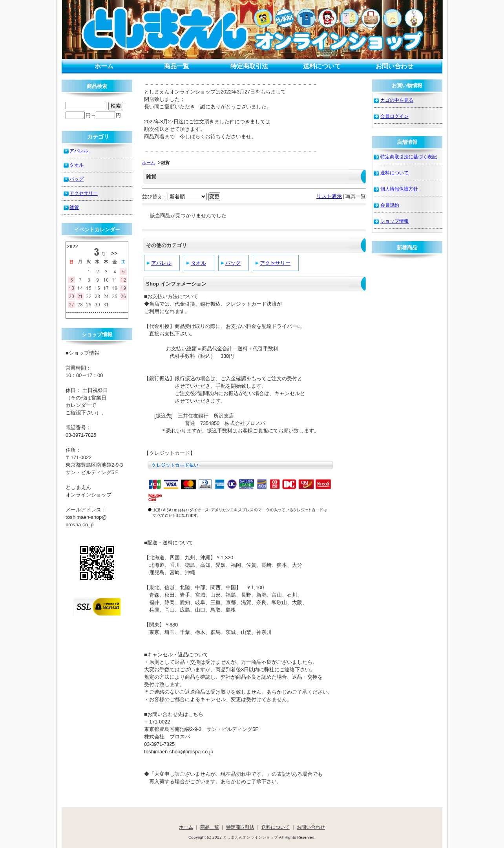Open the 会員規約 link
This screenshot has width=504, height=848.
[x=389, y=205]
